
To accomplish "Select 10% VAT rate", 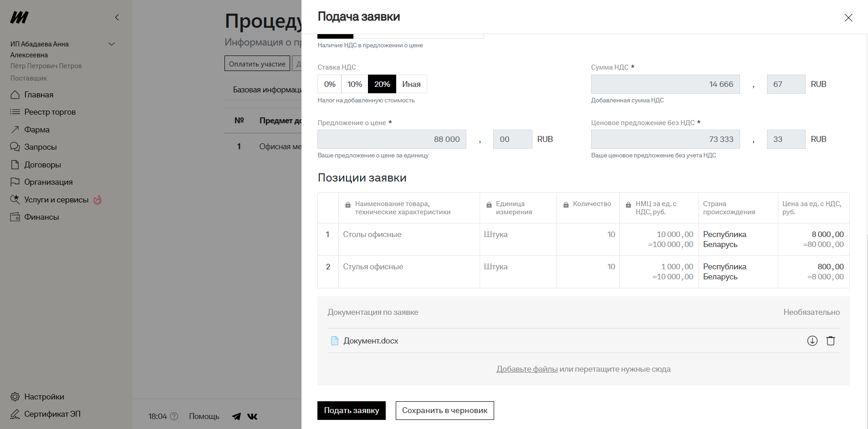I will tap(355, 84).
